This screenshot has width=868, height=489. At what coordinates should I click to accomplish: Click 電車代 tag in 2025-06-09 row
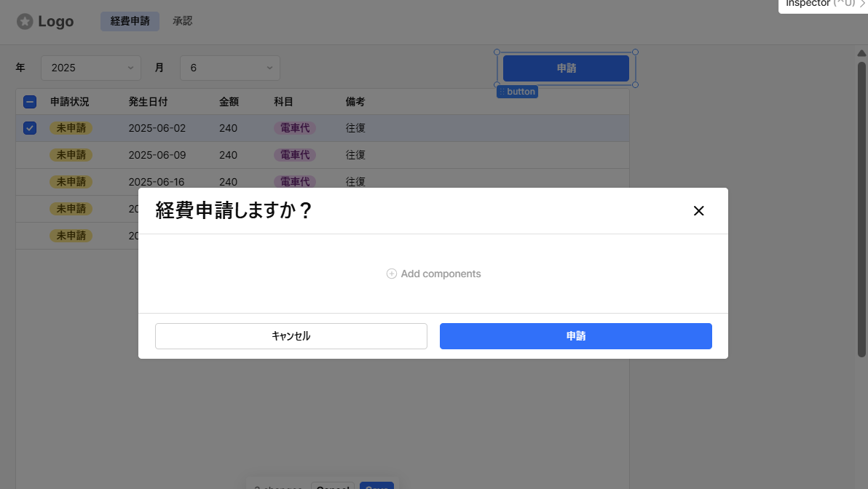[x=295, y=155]
